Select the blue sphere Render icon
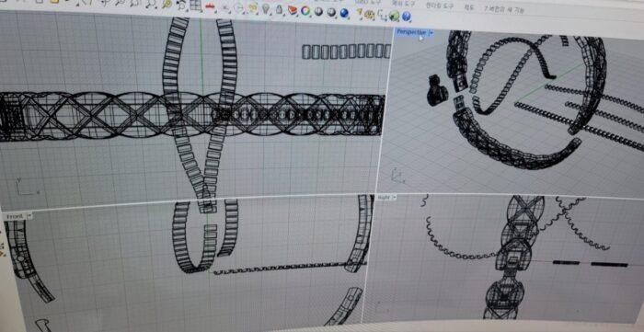This screenshot has height=332, width=644. tap(344, 13)
